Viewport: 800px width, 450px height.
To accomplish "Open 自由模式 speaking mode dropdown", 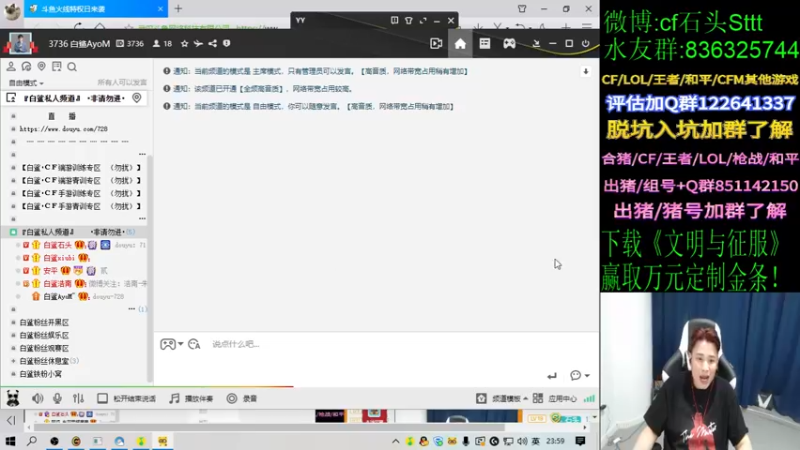I will pos(26,83).
